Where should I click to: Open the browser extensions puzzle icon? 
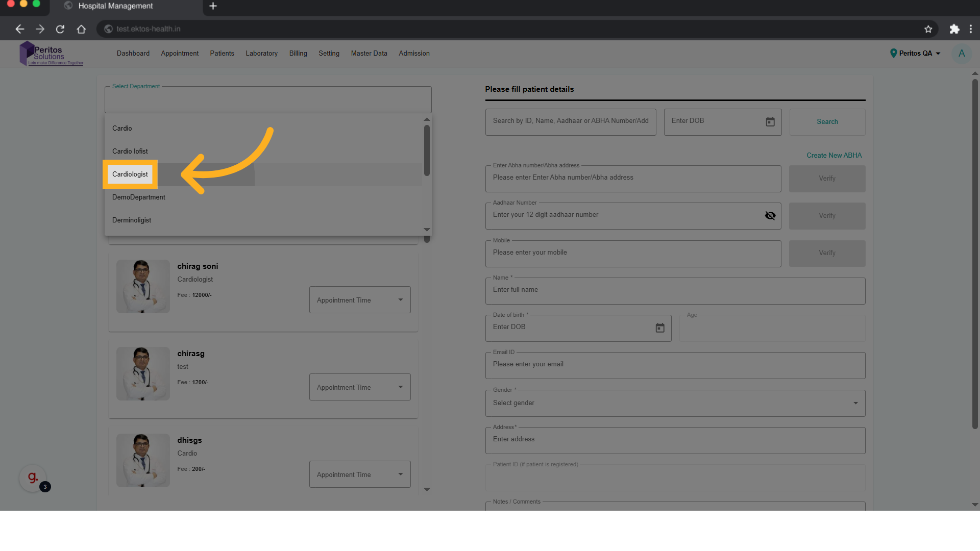point(954,29)
